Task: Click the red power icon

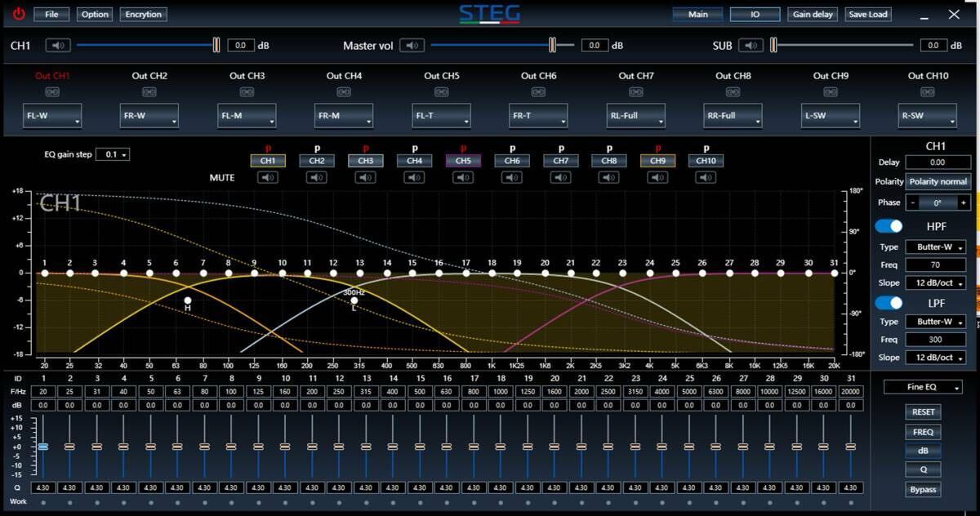Action: [19, 14]
